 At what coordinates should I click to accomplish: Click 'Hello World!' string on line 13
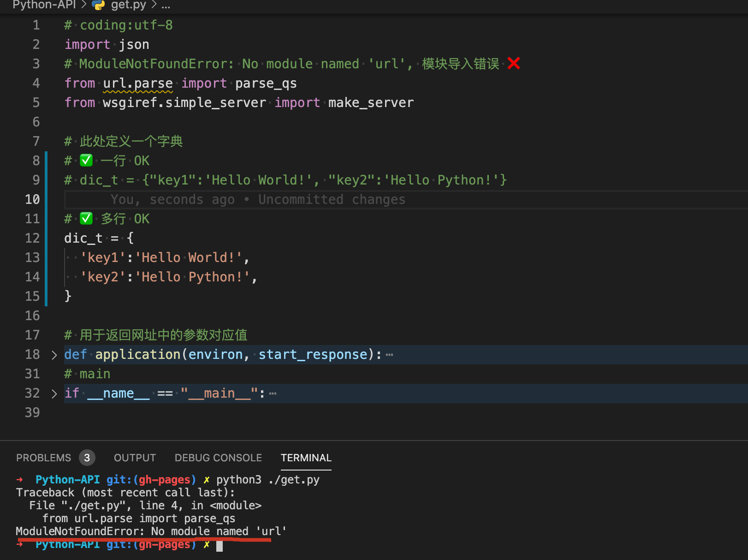click(x=189, y=257)
